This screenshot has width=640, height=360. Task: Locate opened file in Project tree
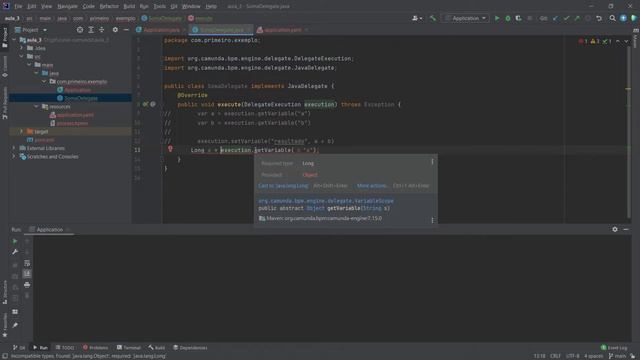[x=80, y=30]
